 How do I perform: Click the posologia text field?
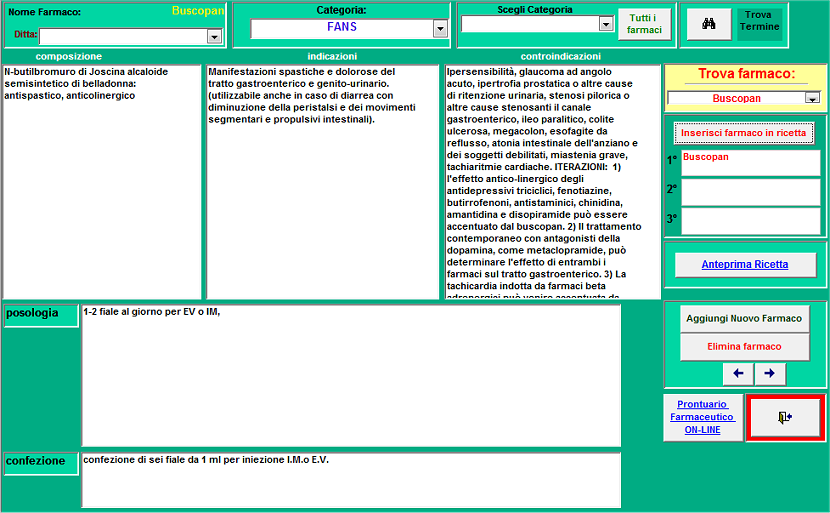pyautogui.click(x=351, y=375)
